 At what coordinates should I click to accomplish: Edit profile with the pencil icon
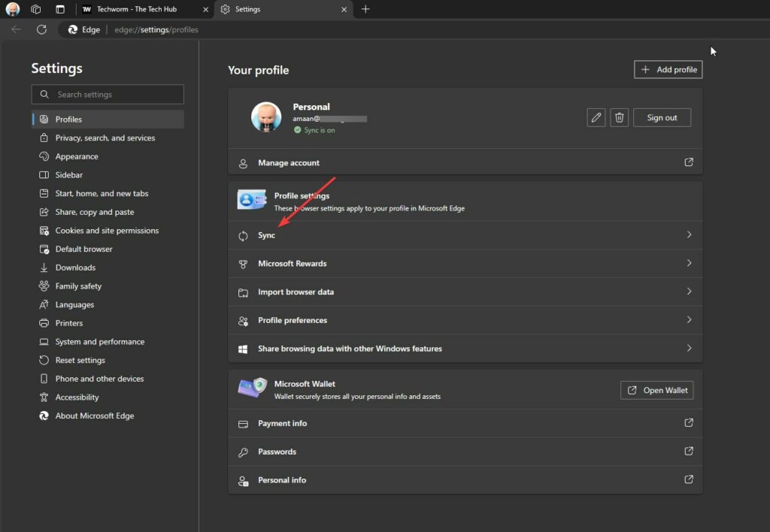click(x=596, y=118)
